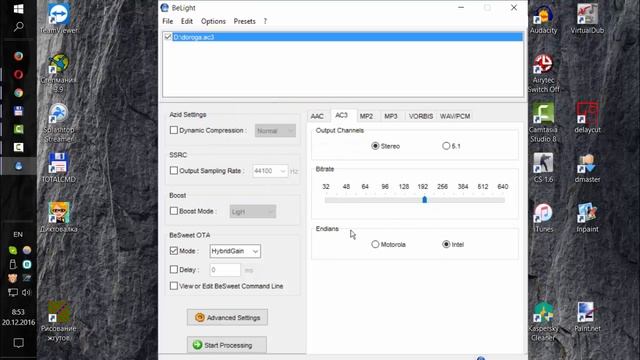Switch to the MP3 tab

point(391,116)
